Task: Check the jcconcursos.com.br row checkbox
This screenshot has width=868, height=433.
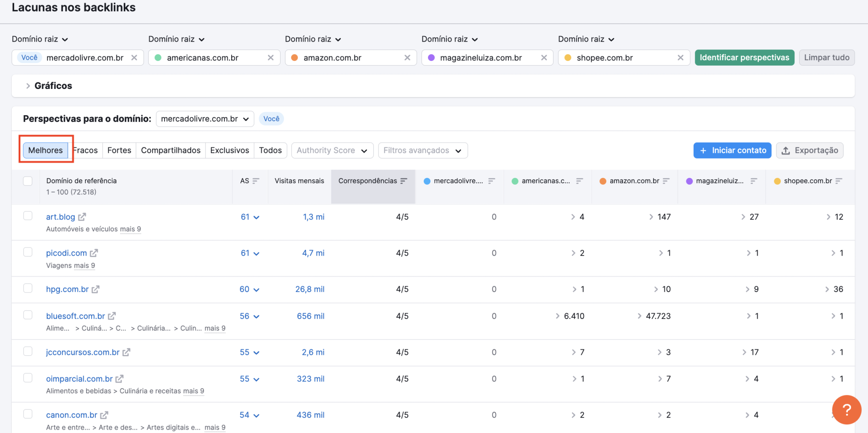Action: click(28, 351)
